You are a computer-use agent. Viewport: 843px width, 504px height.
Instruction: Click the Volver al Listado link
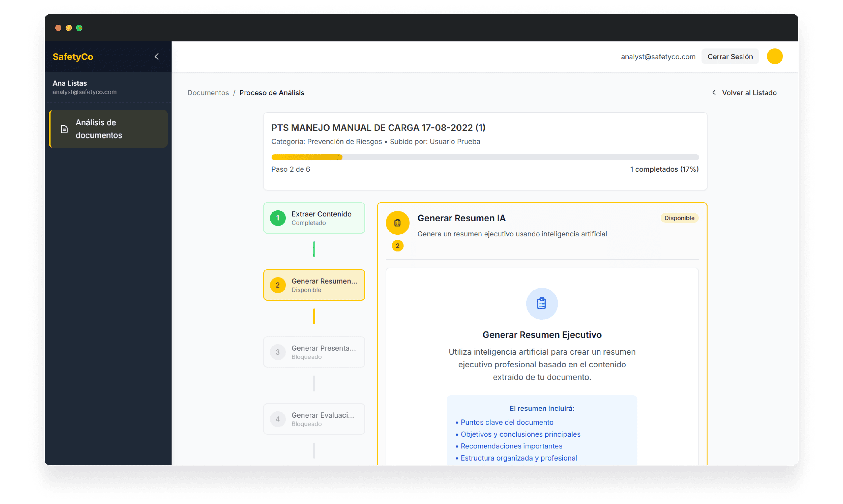click(x=749, y=93)
